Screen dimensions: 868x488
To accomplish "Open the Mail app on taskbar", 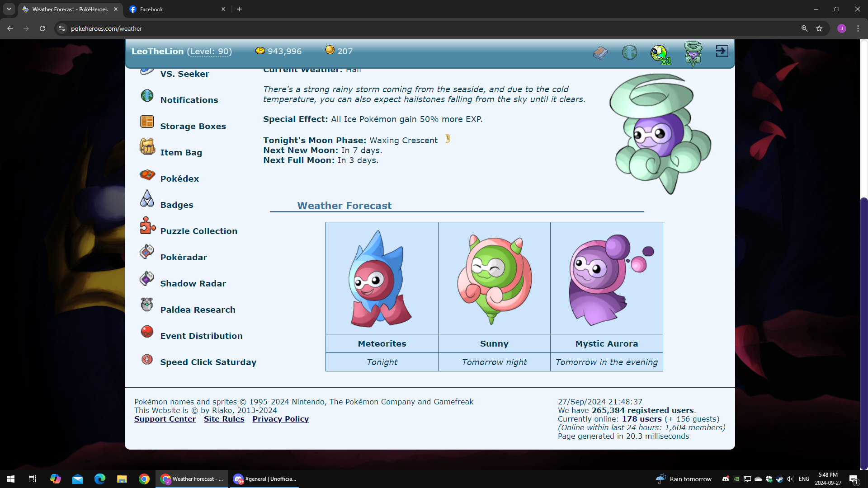I will coord(78,479).
